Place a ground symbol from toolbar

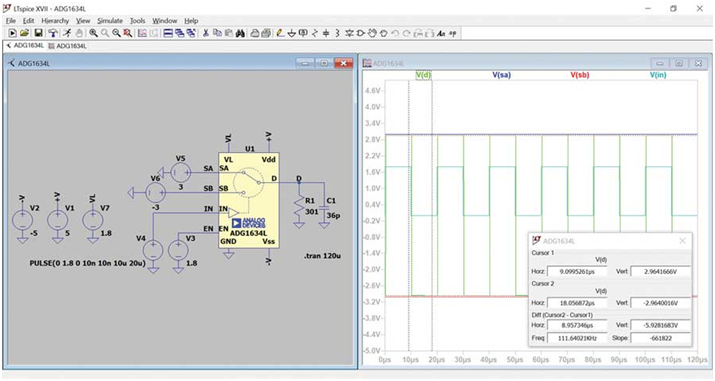tap(292, 33)
